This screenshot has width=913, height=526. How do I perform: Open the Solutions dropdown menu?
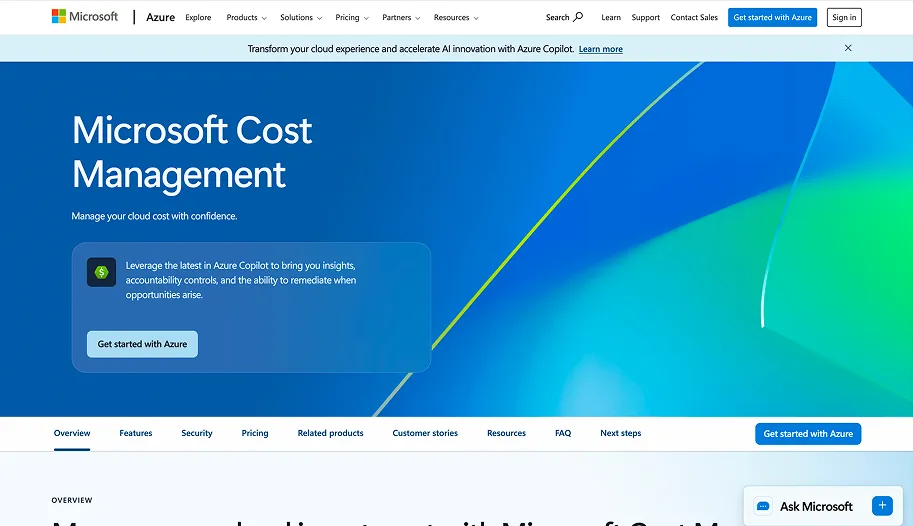(x=300, y=17)
